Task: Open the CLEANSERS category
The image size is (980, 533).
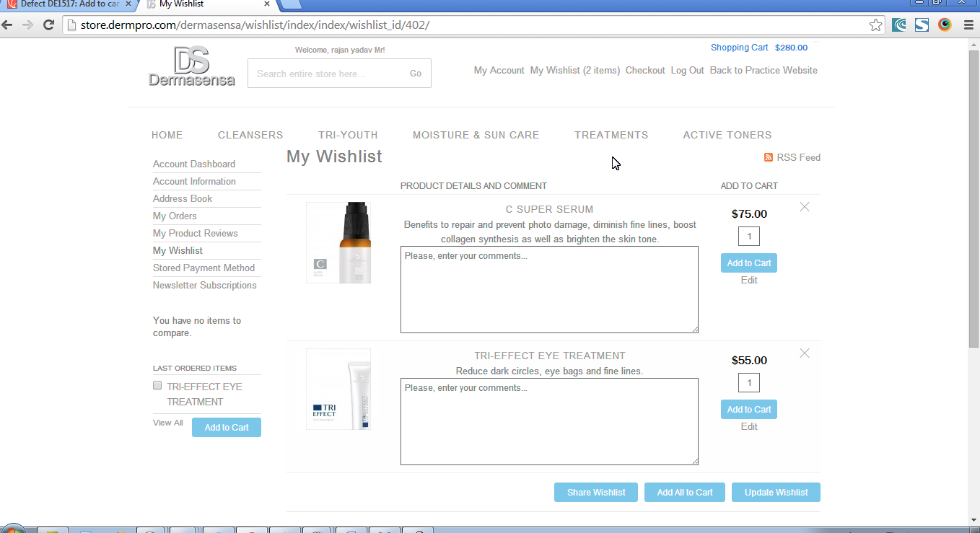Action: [250, 135]
